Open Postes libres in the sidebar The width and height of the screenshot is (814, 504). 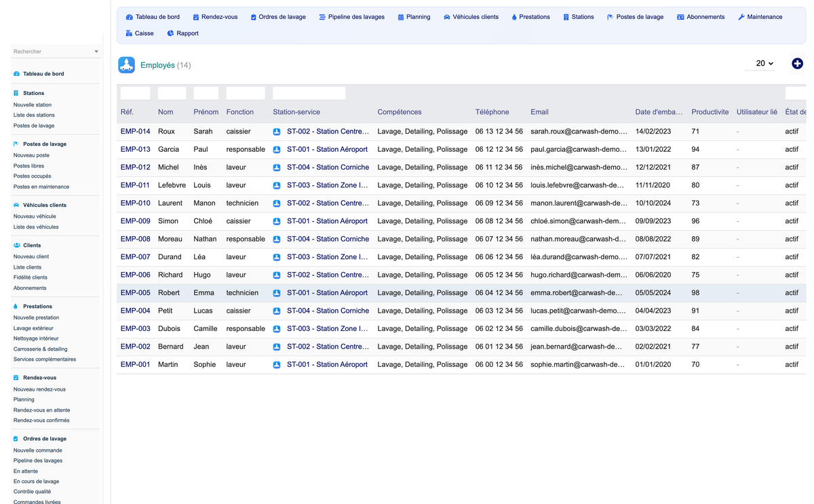[28, 166]
